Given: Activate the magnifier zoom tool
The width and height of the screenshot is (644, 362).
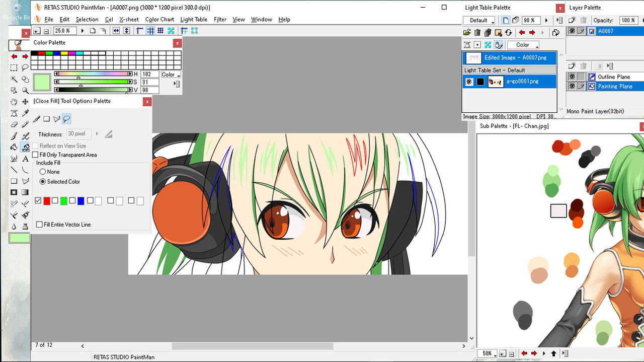Looking at the screenshot, I should tap(25, 91).
